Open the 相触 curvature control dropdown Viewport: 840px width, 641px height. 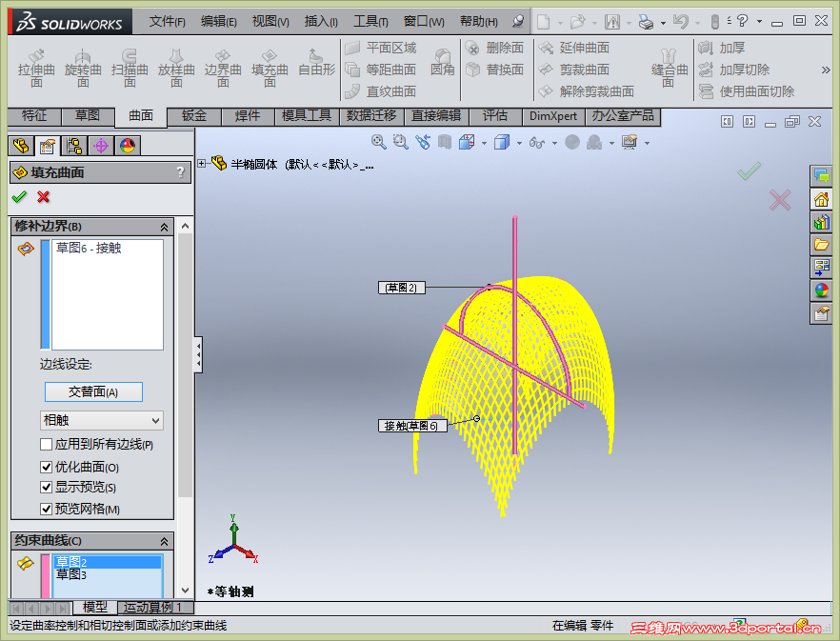(102, 420)
